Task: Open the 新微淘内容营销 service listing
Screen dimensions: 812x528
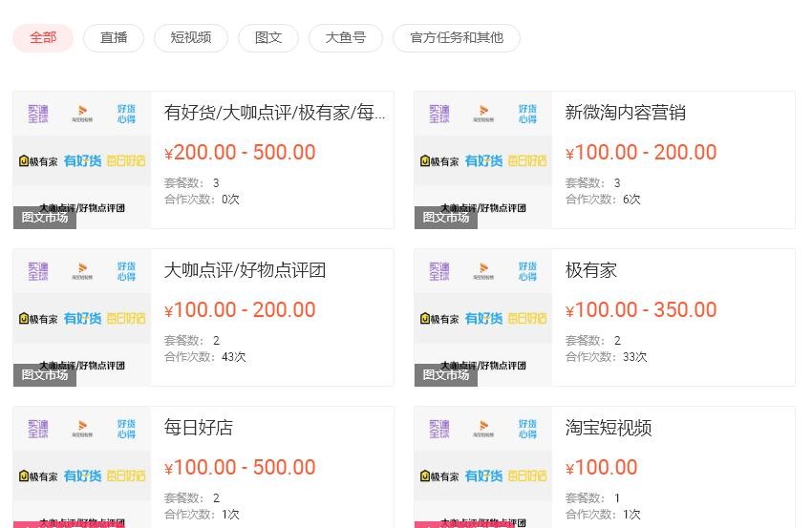Action: [x=625, y=113]
